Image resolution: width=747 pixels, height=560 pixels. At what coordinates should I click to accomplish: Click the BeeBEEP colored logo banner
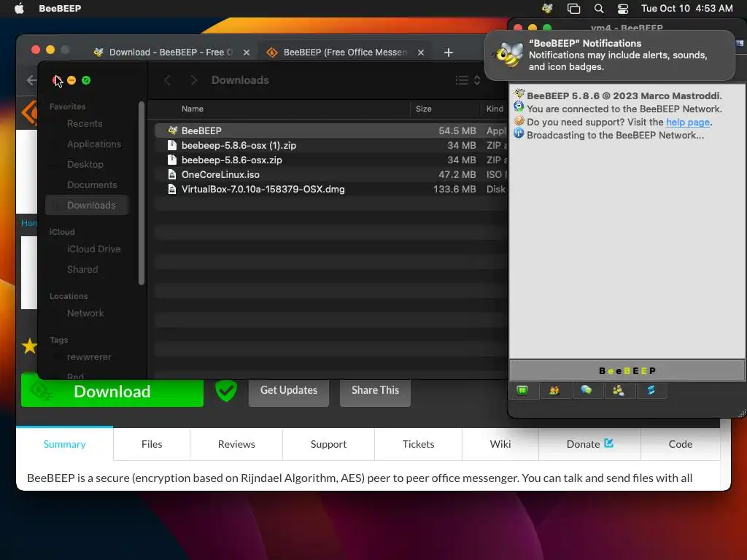[627, 370]
